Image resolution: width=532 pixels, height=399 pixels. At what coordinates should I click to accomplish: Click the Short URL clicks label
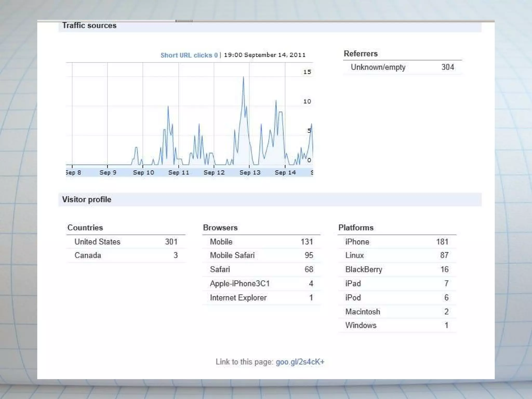[189, 55]
